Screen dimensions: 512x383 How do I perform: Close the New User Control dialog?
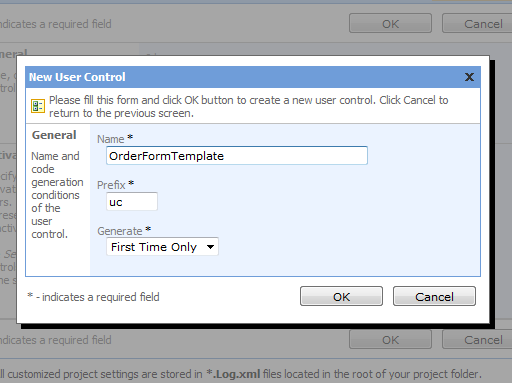coord(469,77)
